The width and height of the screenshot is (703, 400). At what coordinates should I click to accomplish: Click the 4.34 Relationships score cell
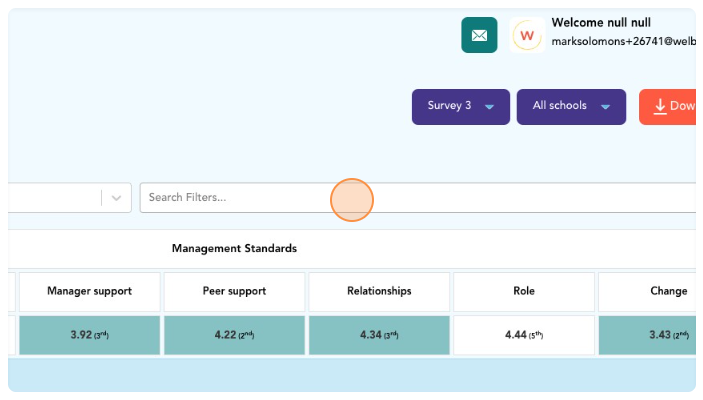click(x=379, y=335)
